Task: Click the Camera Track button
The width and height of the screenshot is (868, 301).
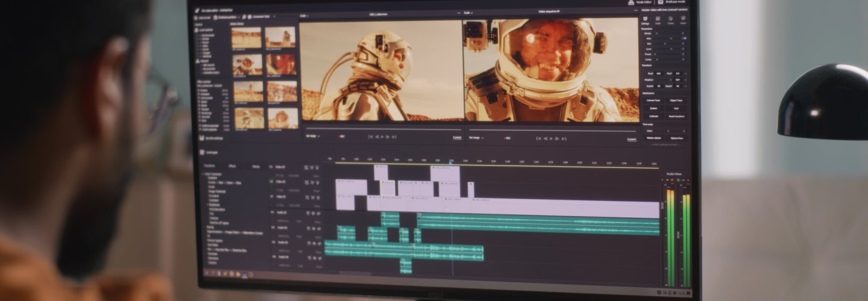Action: [x=654, y=100]
